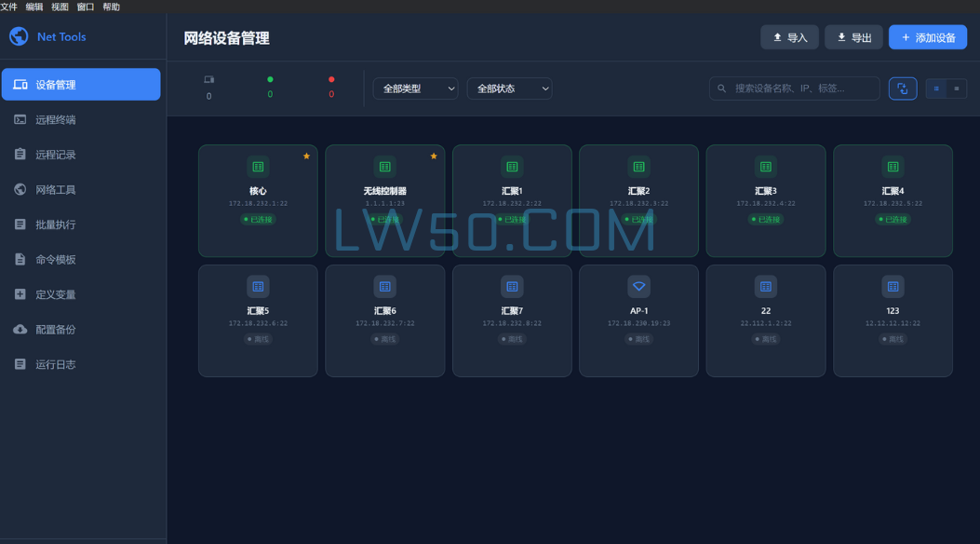Select the 网络工具 globe icon
The height and width of the screenshot is (544, 980).
click(20, 189)
